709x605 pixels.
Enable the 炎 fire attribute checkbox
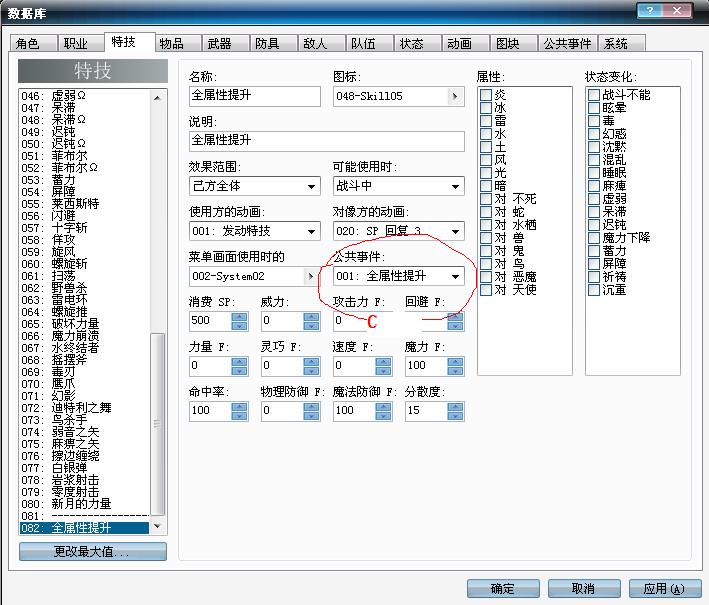point(486,95)
